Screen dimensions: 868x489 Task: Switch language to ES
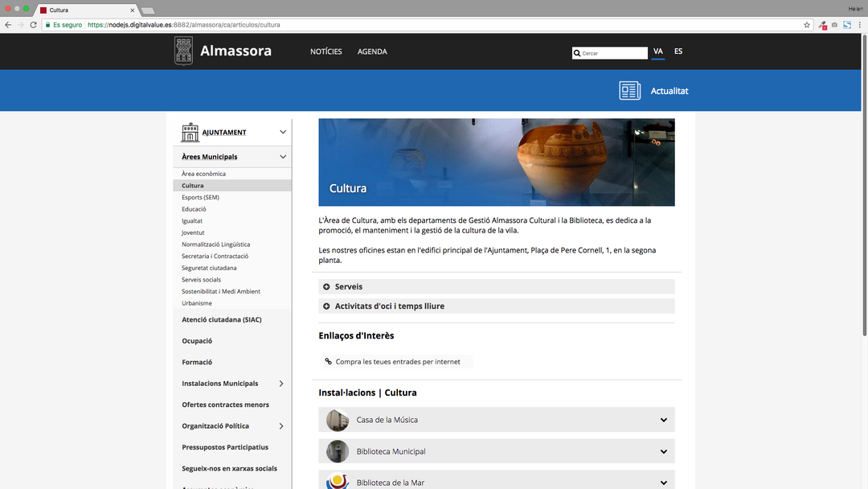[x=678, y=51]
